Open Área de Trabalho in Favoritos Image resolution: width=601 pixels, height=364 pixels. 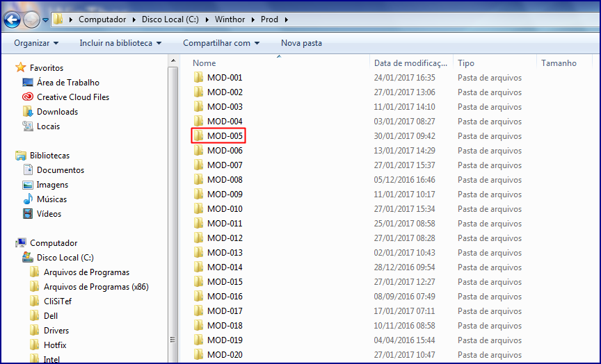tap(68, 83)
